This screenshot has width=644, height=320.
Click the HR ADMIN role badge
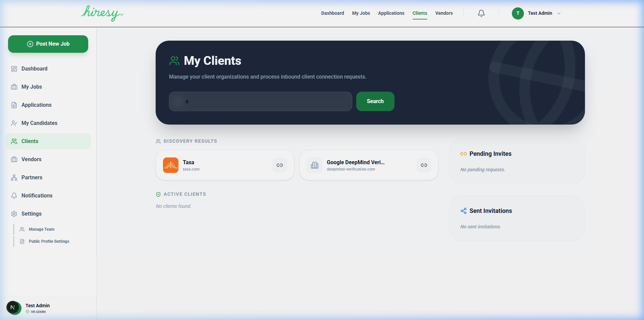click(36, 312)
